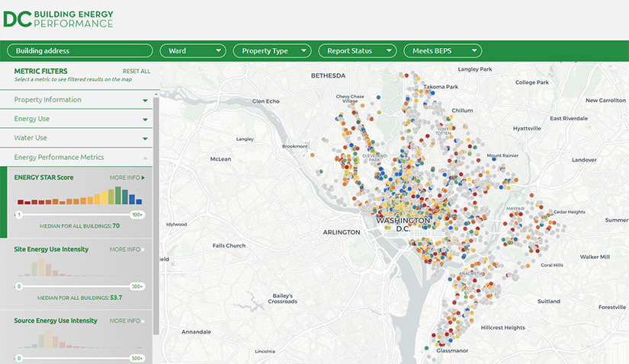Expand the Property Information section
Viewport: 629px width, 364px height.
80,100
